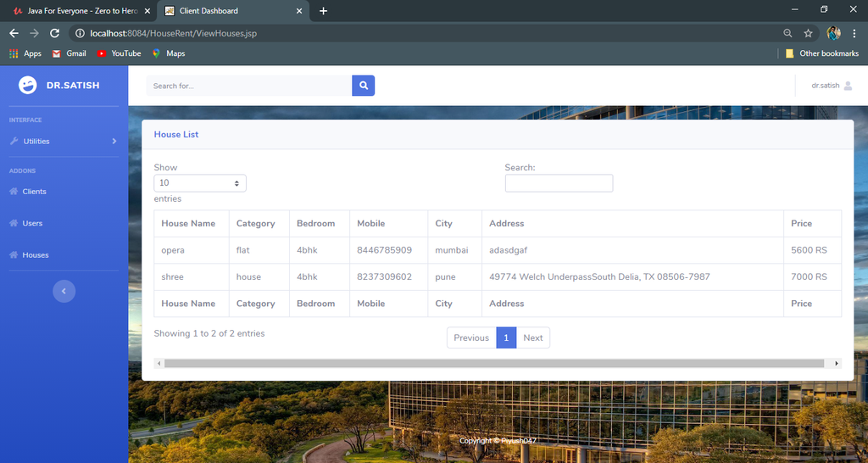Sort table by Address header
Viewport: 868px width, 463px height.
632,224
